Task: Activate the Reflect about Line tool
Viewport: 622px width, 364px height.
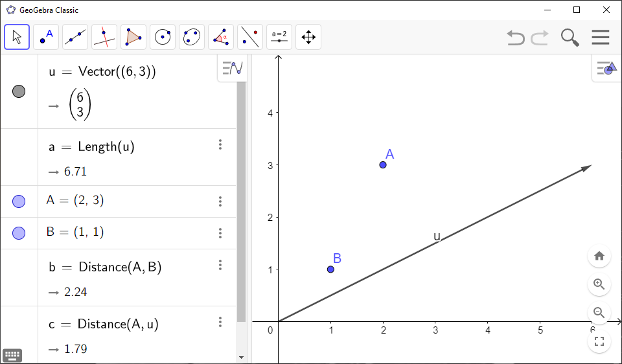Action: tap(250, 37)
